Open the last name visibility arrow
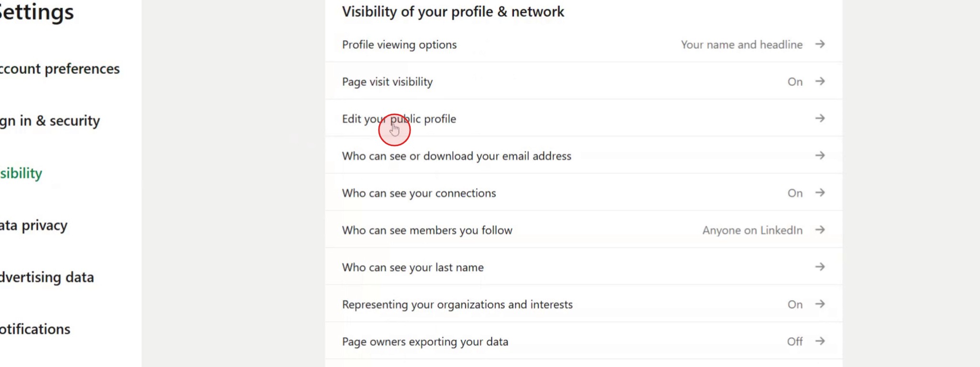The width and height of the screenshot is (980, 367). tap(820, 267)
